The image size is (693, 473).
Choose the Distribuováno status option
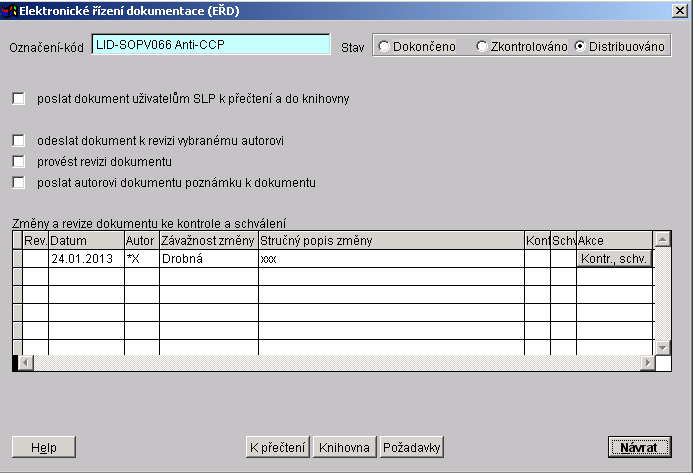pos(580,47)
